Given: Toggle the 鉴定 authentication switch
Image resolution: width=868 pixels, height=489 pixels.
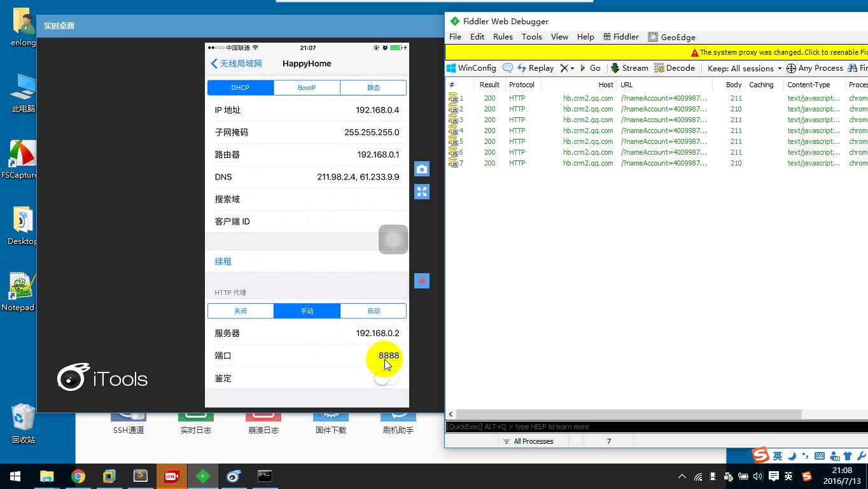Looking at the screenshot, I should [386, 378].
